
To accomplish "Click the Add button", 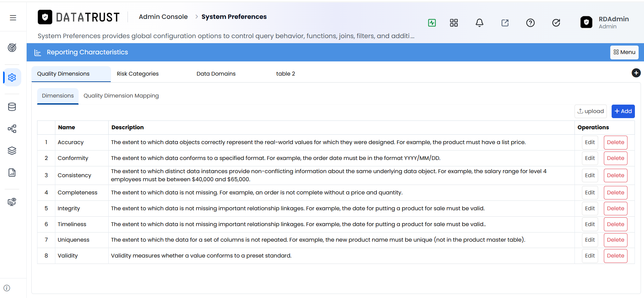I will [623, 111].
